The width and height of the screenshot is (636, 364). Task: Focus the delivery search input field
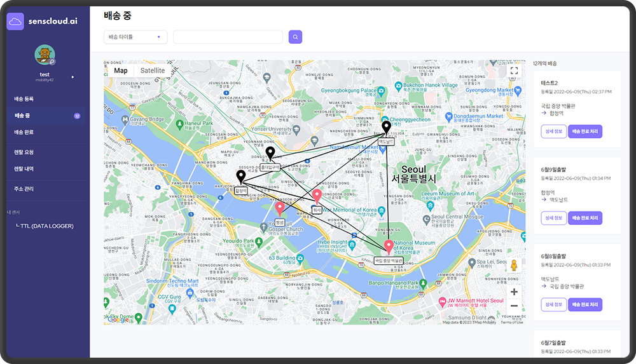tap(228, 37)
